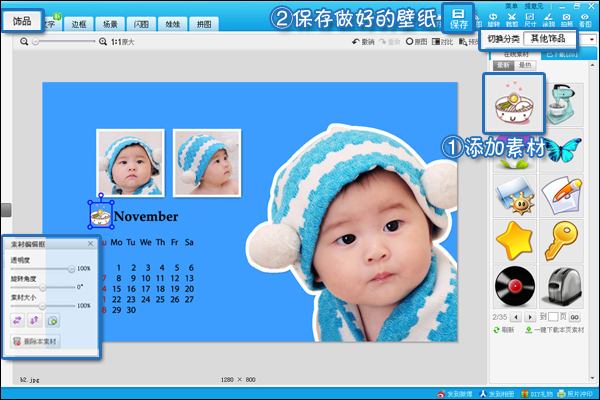Screen dimensions: 600x400
Task: Select the vinyl record sticker
Action: pos(515,285)
